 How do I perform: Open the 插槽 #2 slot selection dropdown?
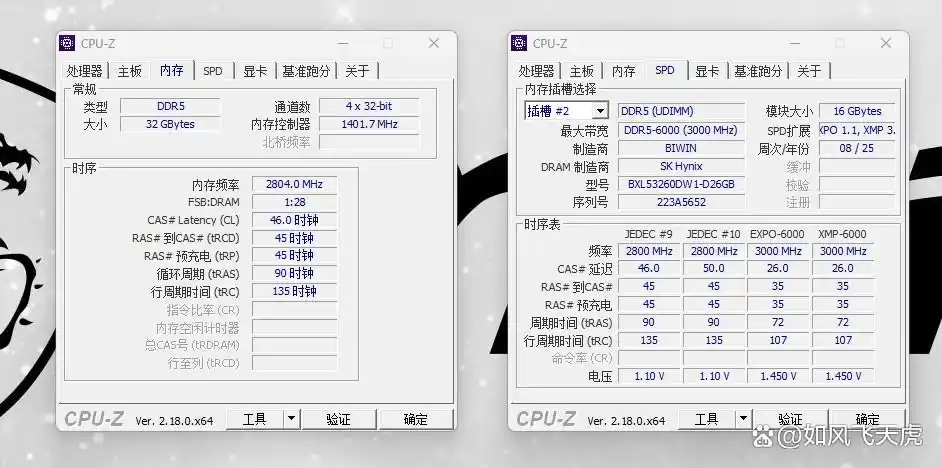[x=566, y=111]
